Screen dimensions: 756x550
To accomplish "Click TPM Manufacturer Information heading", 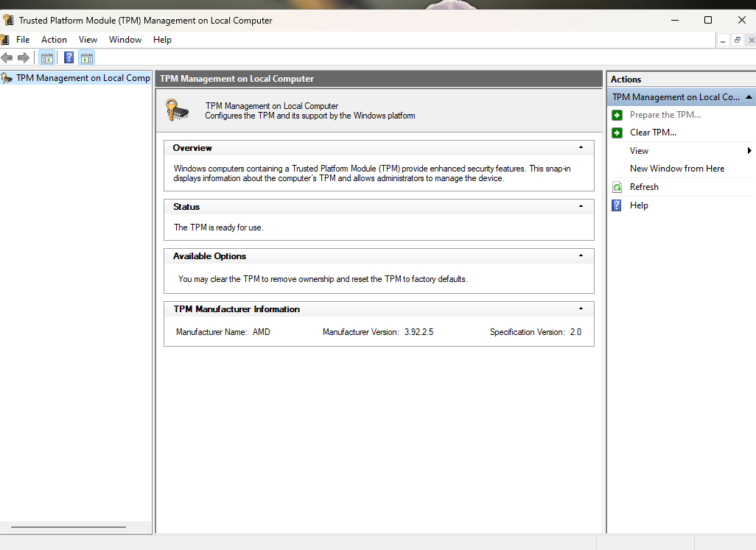I will (x=237, y=309).
